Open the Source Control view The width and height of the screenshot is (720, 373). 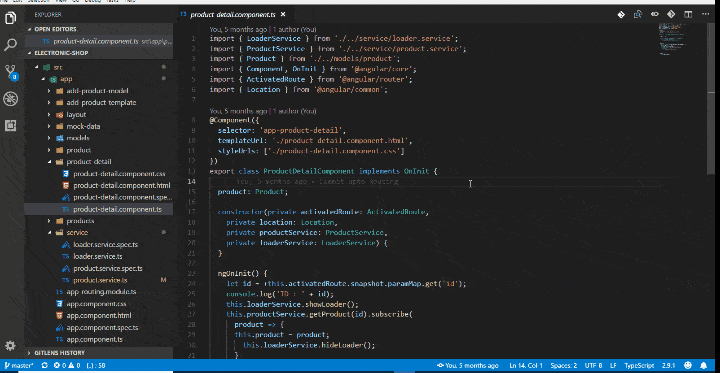10,72
